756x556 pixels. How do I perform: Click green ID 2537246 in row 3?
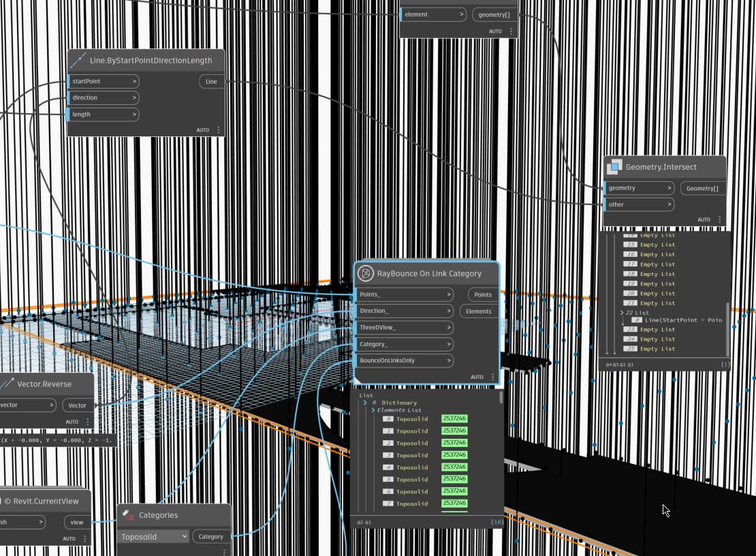click(454, 454)
